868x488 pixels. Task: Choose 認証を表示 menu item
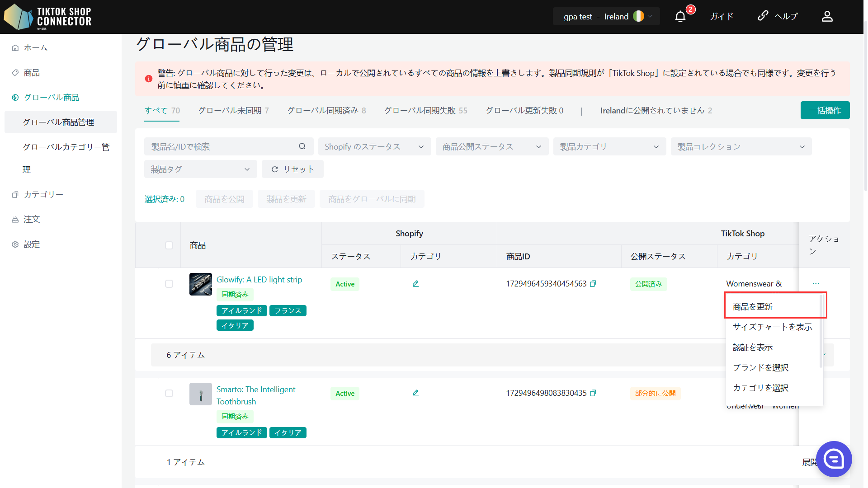pos(773,347)
